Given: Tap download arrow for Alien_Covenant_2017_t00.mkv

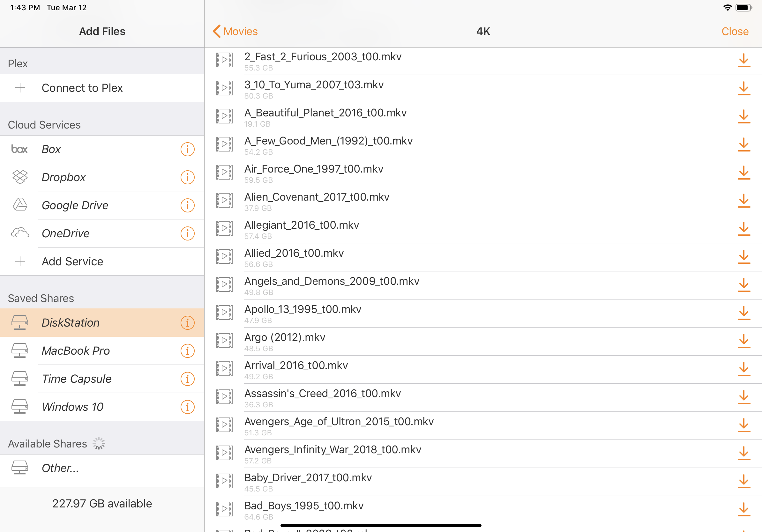Looking at the screenshot, I should pos(743,201).
